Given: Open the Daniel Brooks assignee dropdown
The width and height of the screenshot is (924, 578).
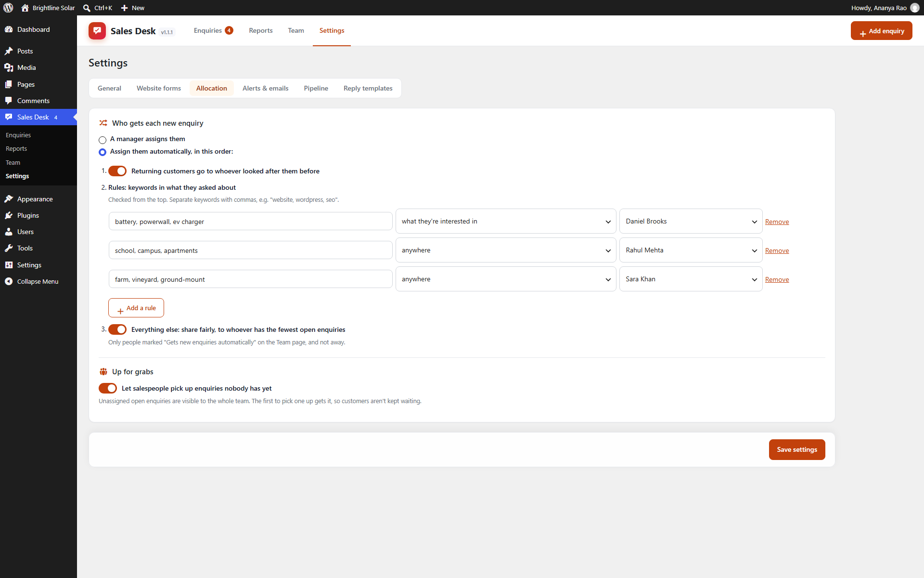Looking at the screenshot, I should click(x=691, y=221).
